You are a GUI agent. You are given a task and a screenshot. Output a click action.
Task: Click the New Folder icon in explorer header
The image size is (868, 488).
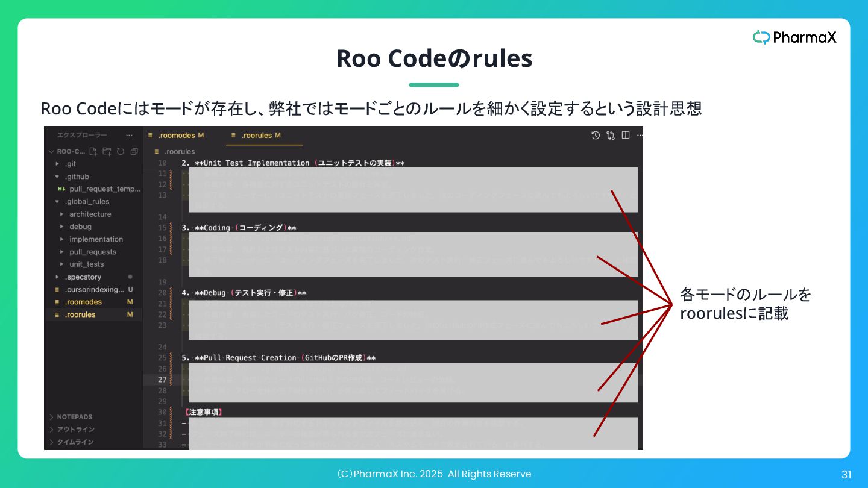click(x=107, y=151)
